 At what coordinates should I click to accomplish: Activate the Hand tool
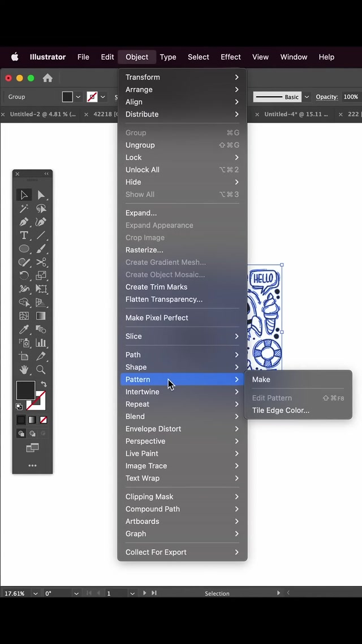tap(24, 370)
